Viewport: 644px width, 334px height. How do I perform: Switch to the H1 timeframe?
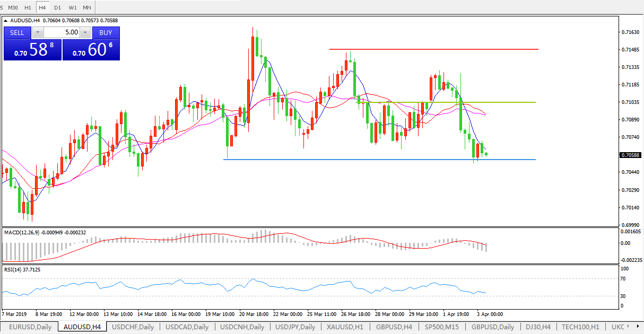click(28, 8)
